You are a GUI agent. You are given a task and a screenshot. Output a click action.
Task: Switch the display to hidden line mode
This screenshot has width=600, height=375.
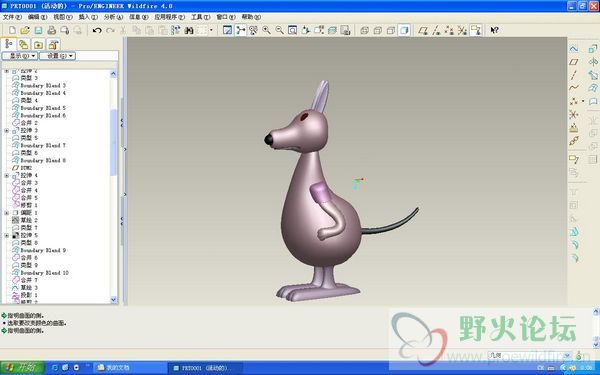point(378,30)
